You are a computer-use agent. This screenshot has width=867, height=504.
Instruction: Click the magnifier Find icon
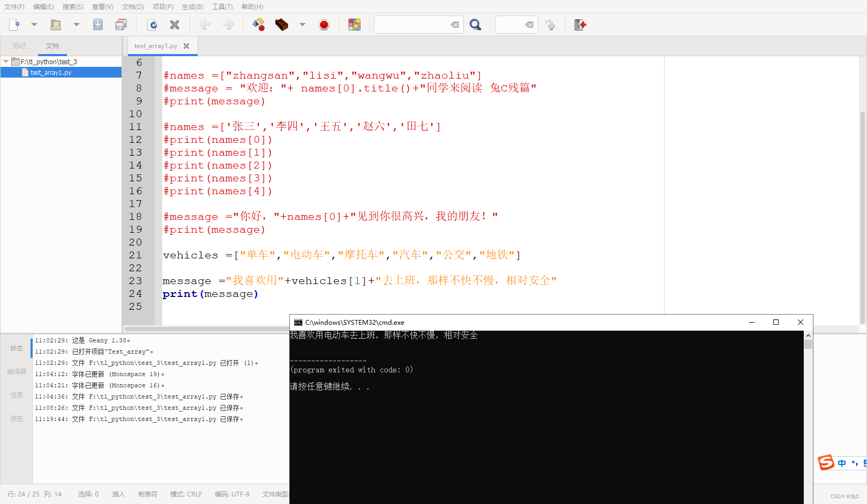click(x=476, y=25)
